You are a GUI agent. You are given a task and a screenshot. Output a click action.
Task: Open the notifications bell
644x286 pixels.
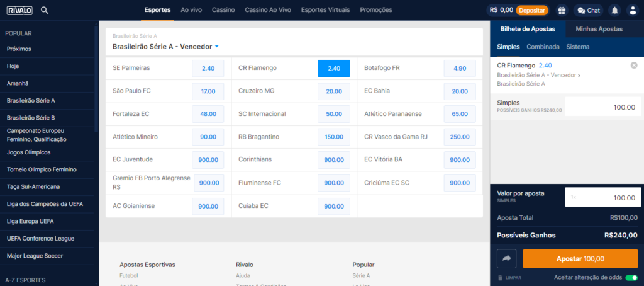(x=614, y=10)
